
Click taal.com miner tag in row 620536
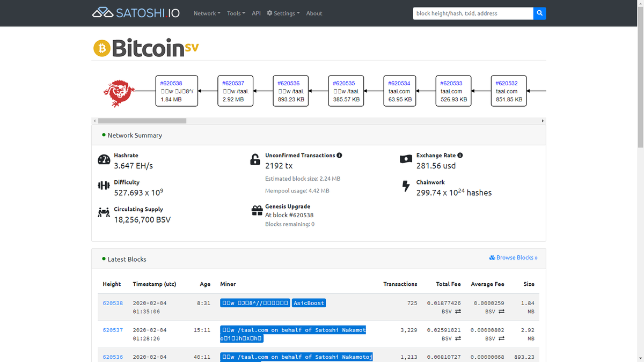[296, 357]
